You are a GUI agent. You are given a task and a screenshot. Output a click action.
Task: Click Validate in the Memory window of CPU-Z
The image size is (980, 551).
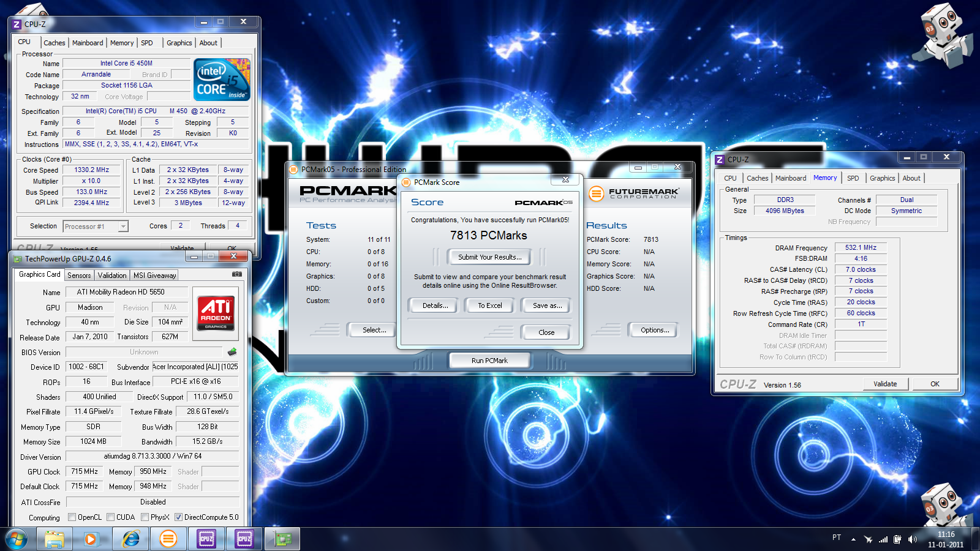pyautogui.click(x=885, y=384)
